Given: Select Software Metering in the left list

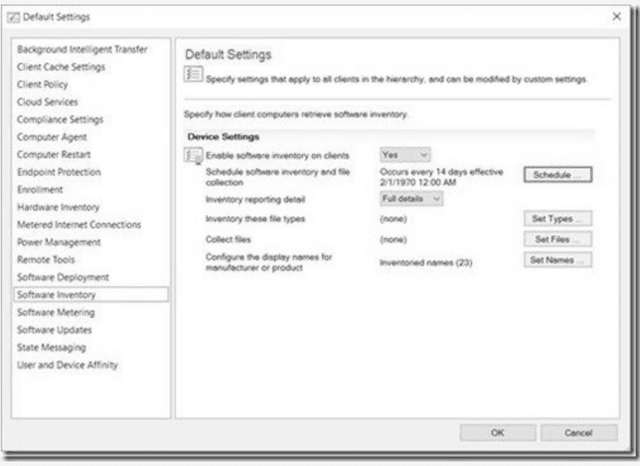Looking at the screenshot, I should coord(56,312).
